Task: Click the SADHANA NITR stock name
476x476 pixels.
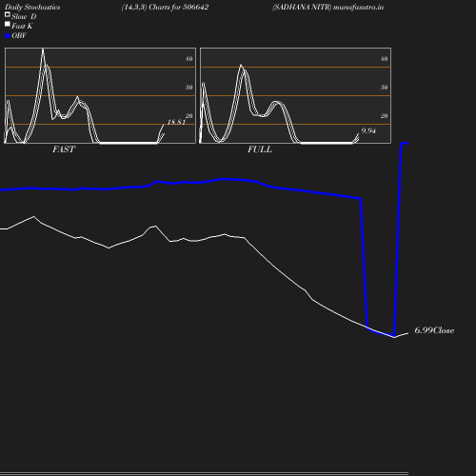Action: pos(302,7)
